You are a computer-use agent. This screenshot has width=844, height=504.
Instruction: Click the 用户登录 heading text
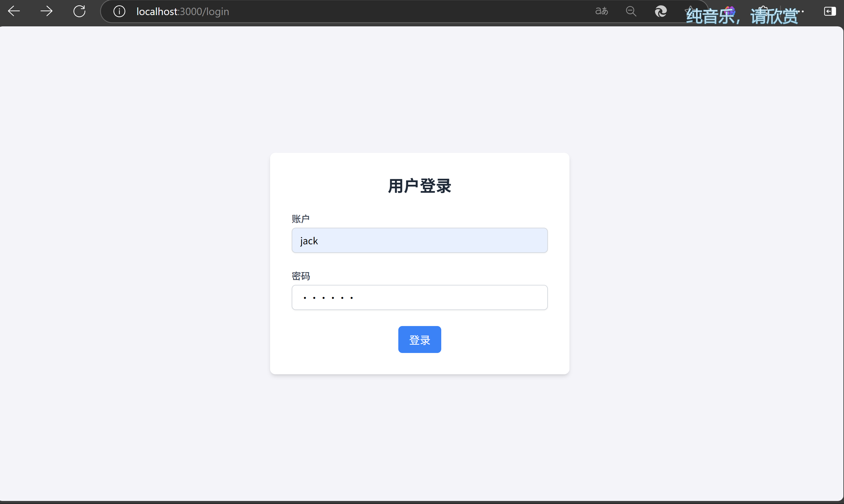point(419,186)
